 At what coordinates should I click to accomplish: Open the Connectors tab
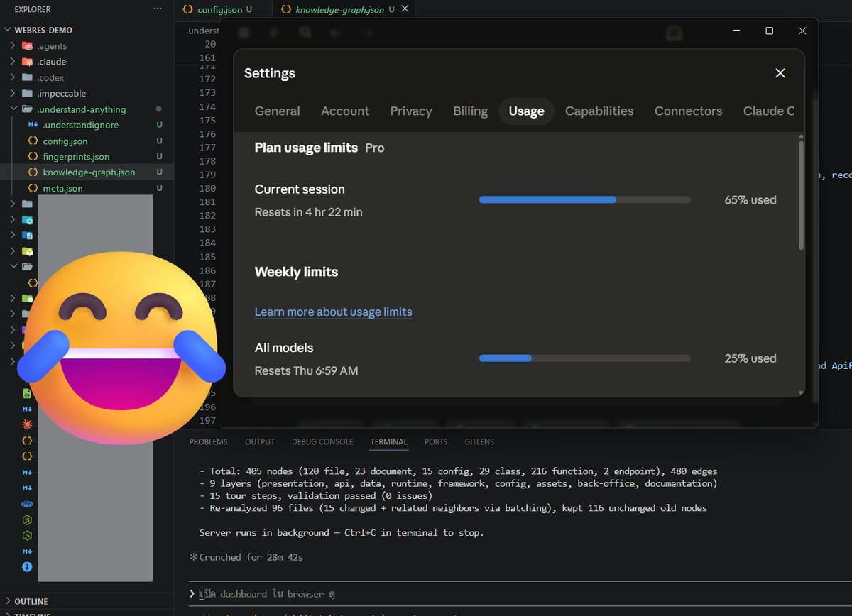[688, 111]
